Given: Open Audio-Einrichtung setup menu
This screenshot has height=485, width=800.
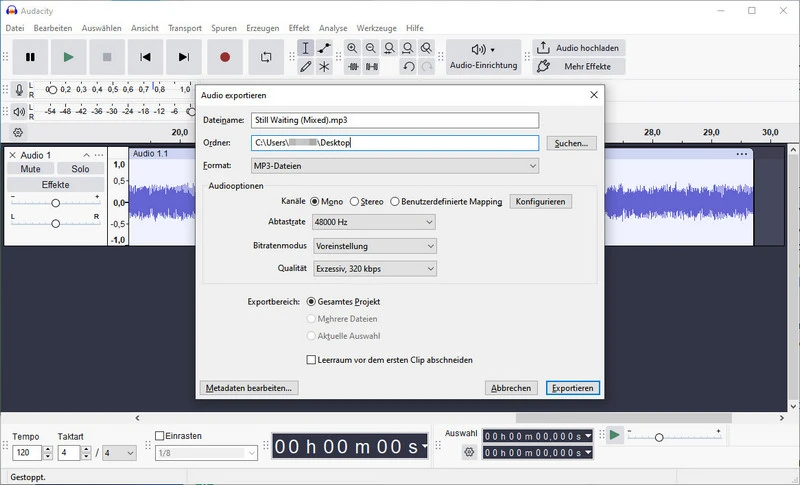Looking at the screenshot, I should click(483, 57).
